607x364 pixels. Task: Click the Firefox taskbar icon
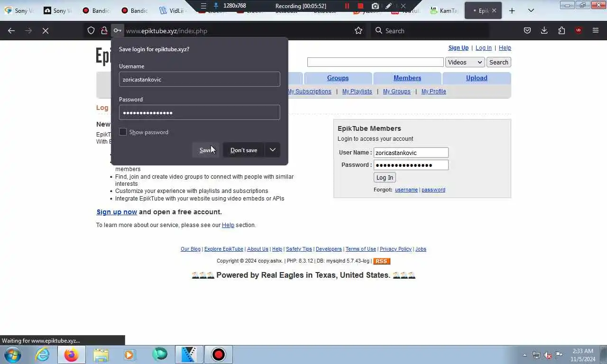(72, 355)
